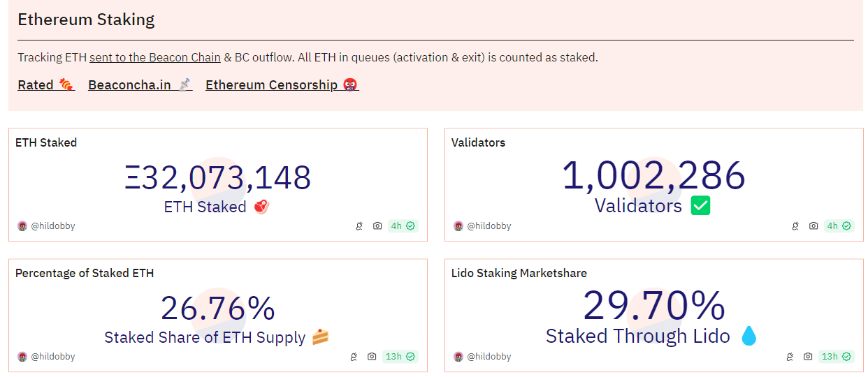
Task: Take screenshot of the Validators card
Action: coord(813,226)
